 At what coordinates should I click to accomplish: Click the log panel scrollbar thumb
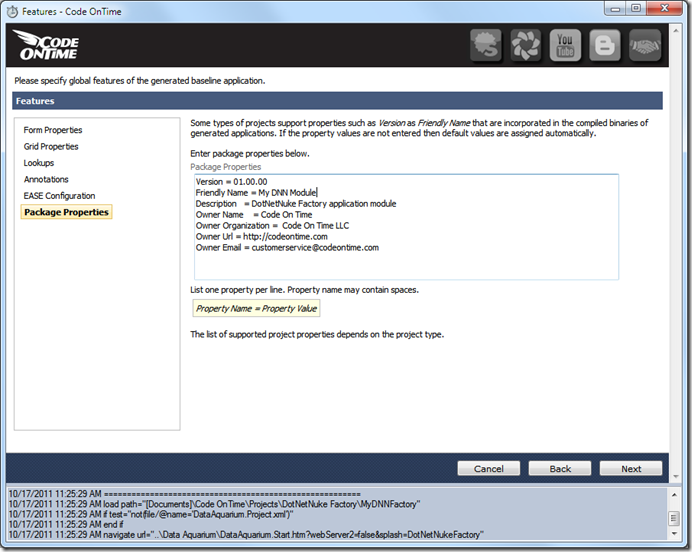click(x=674, y=518)
